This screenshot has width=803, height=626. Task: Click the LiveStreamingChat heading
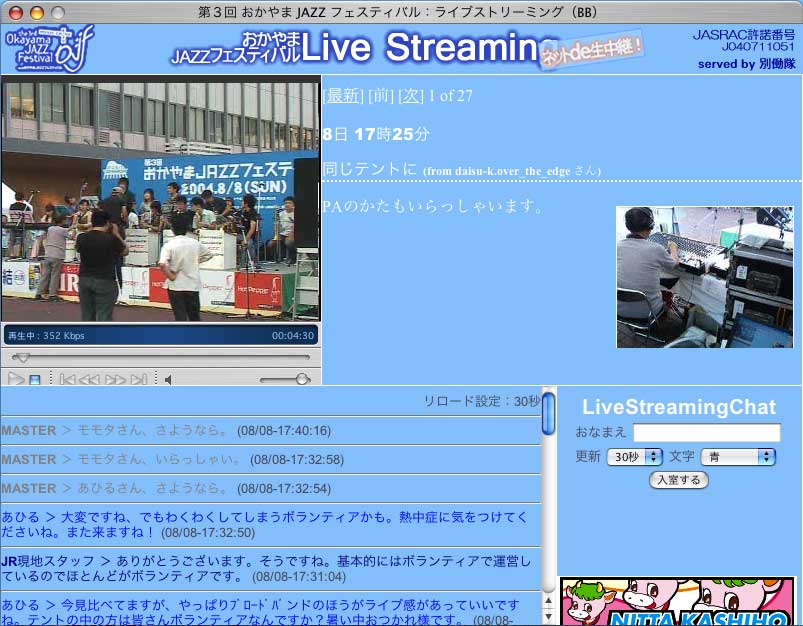[679, 407]
